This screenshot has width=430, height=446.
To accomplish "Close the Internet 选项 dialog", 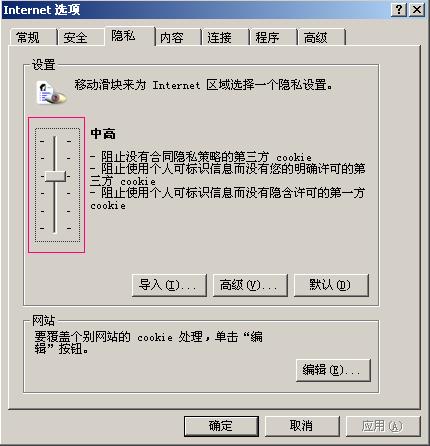I will 417,9.
